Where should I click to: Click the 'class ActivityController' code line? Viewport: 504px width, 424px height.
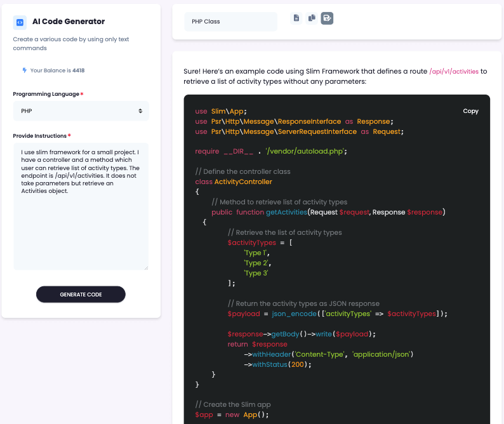coord(234,182)
